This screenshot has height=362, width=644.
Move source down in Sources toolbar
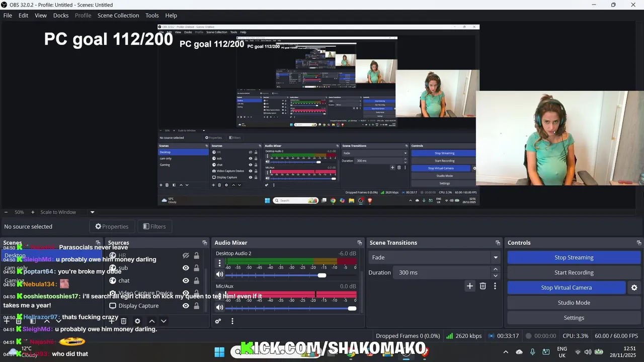click(164, 321)
